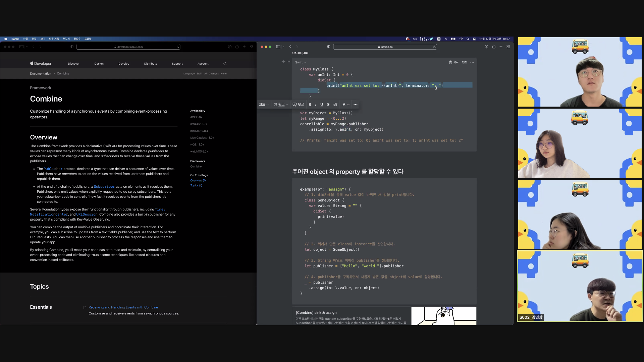
Task: Open the Swift language dropdown
Action: 301,62
